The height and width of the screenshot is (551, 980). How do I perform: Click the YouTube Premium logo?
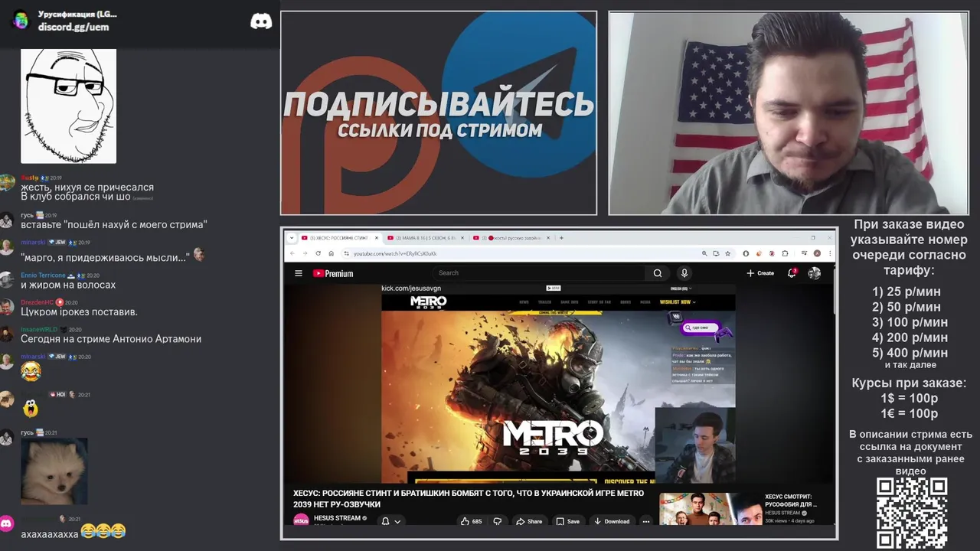click(333, 273)
